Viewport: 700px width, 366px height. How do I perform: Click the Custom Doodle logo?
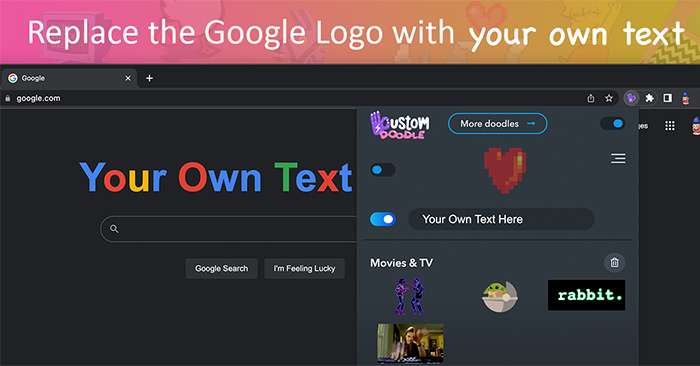click(400, 125)
